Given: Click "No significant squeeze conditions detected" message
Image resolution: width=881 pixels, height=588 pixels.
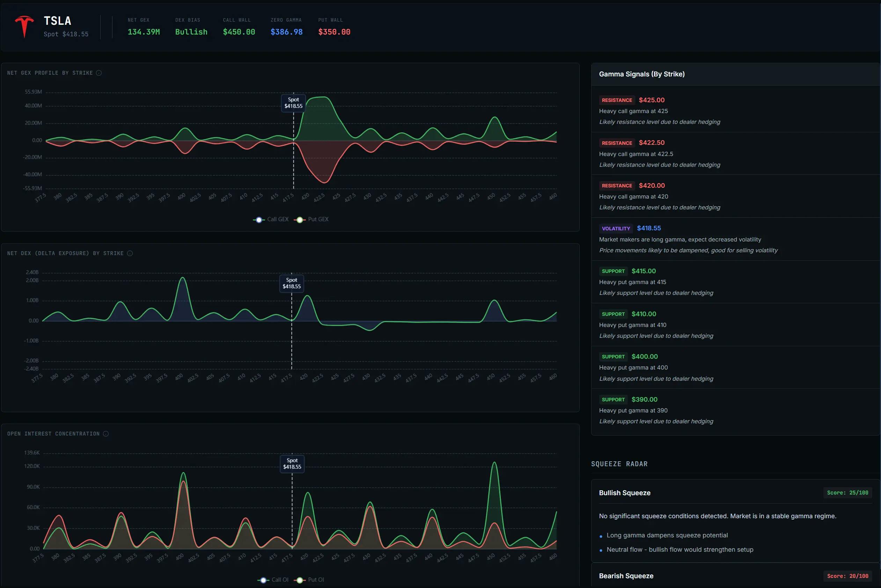Looking at the screenshot, I should [x=718, y=516].
